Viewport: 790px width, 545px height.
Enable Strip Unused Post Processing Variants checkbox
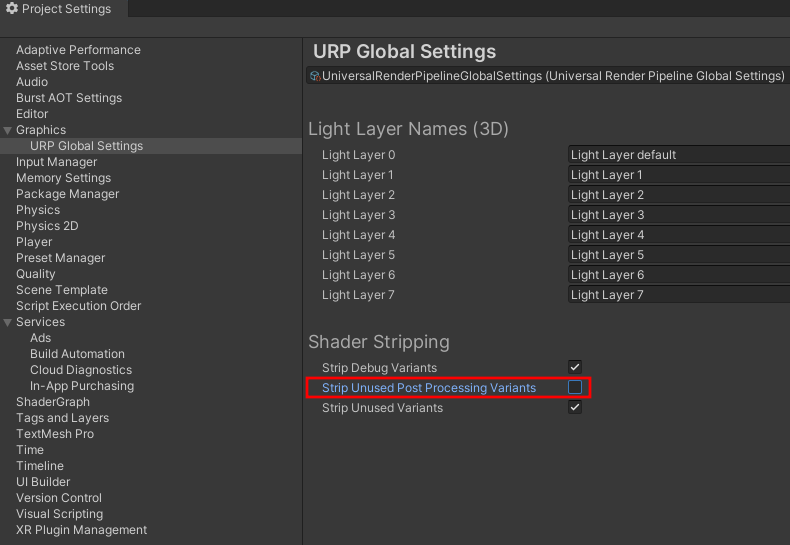click(575, 388)
